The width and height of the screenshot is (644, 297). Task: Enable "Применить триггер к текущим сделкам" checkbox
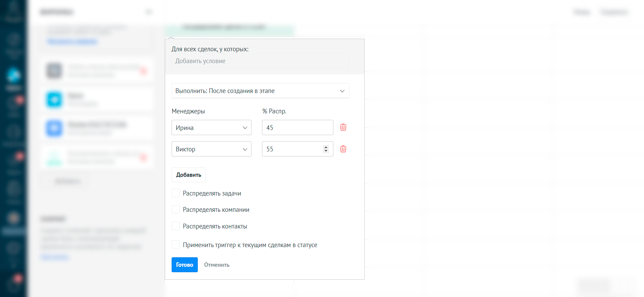click(x=176, y=245)
